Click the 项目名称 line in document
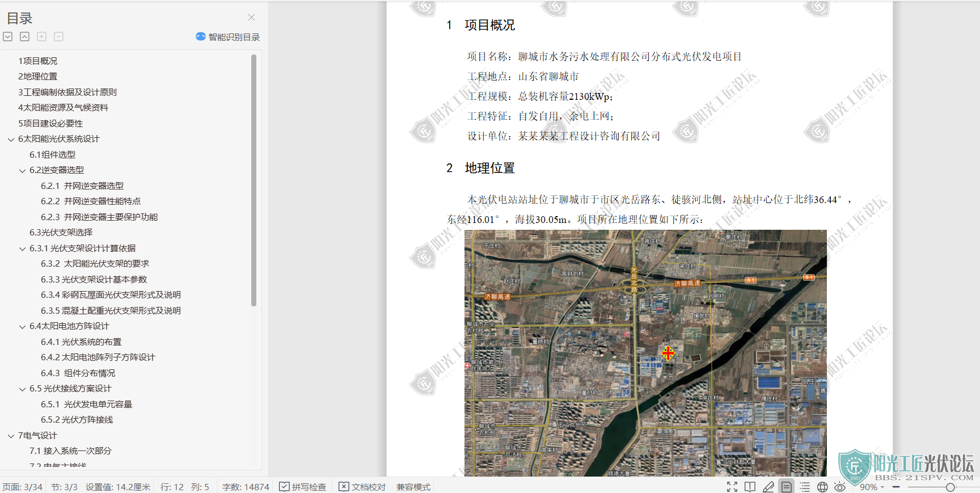 605,57
